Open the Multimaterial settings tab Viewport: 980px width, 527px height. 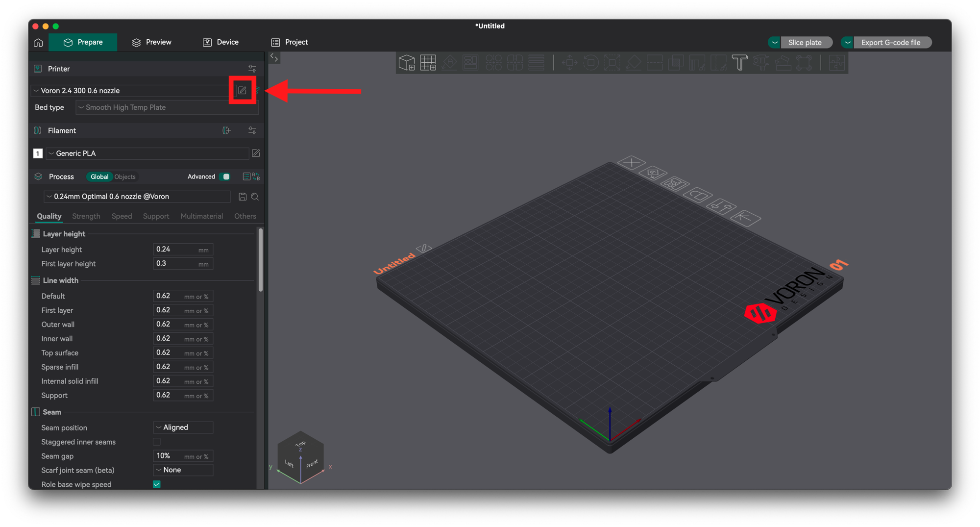[x=202, y=216]
